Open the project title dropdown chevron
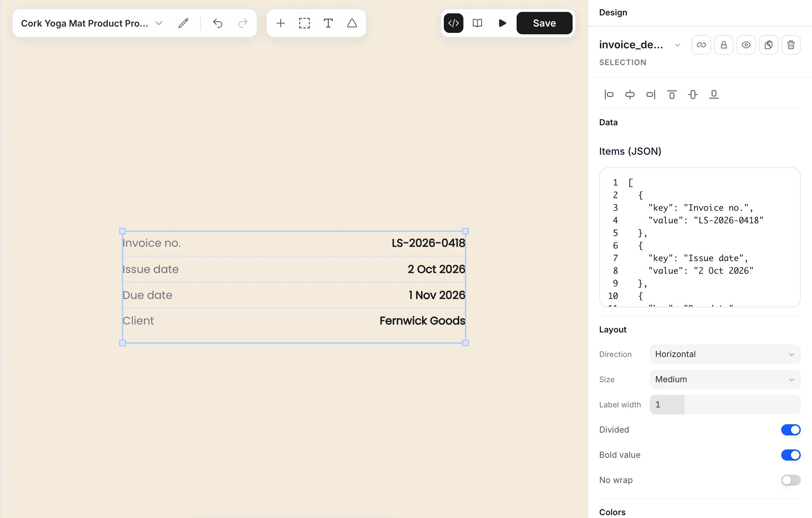 (159, 23)
